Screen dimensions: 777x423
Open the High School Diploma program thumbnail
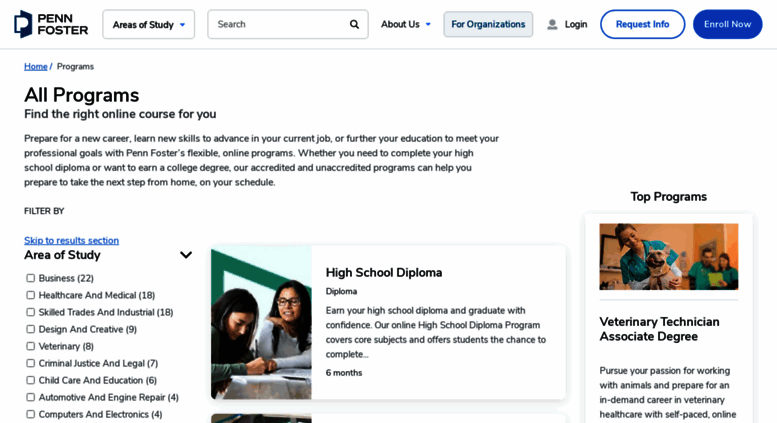tap(261, 322)
